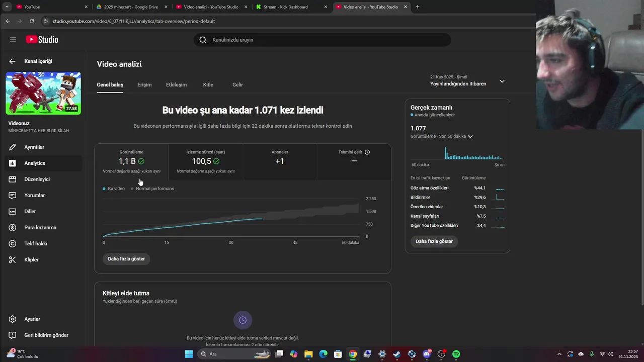Click the browser address bar URL
The image size is (644, 362).
(134, 21)
